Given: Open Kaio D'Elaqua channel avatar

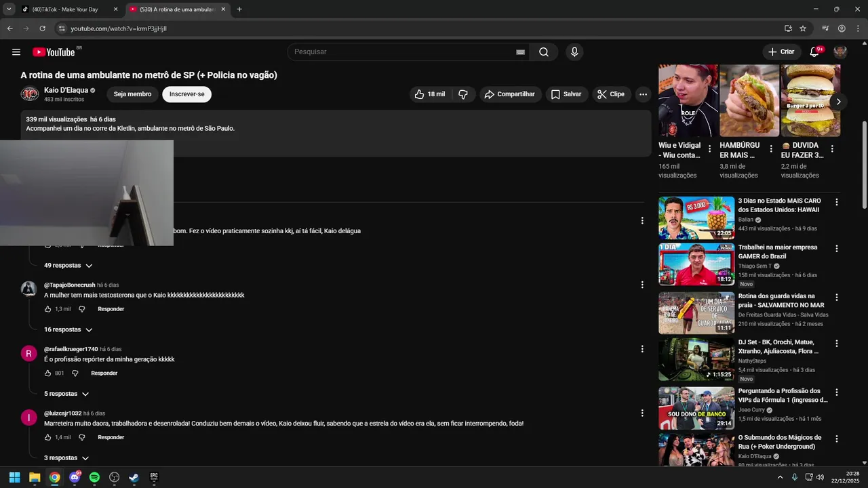Looking at the screenshot, I should (30, 94).
